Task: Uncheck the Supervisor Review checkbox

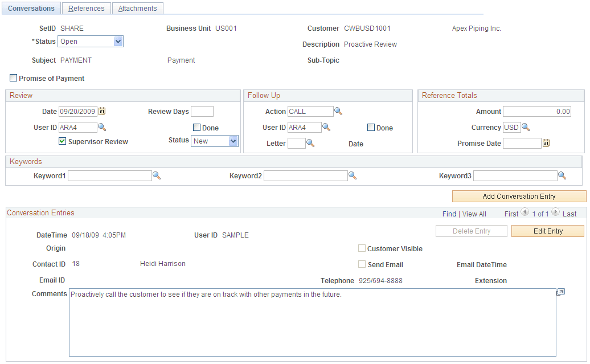Action: tap(62, 141)
